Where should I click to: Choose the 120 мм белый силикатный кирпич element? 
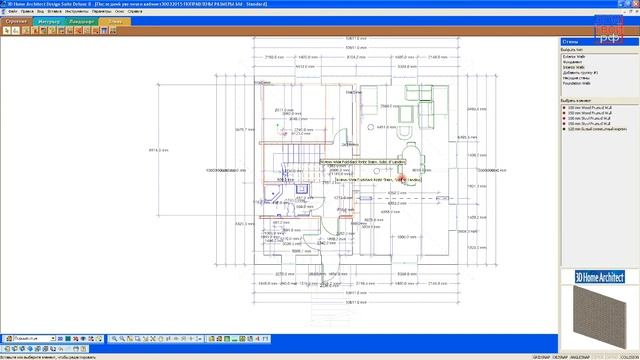pyautogui.click(x=597, y=129)
